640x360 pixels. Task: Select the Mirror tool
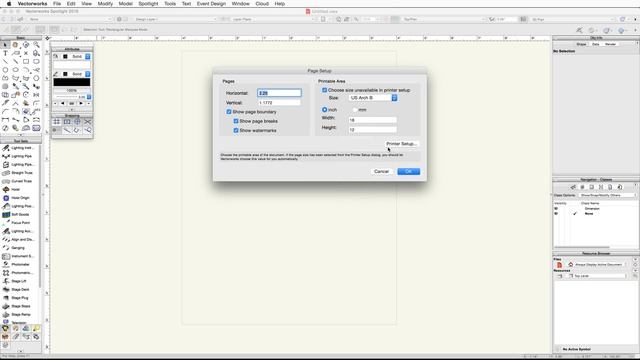tap(36, 95)
